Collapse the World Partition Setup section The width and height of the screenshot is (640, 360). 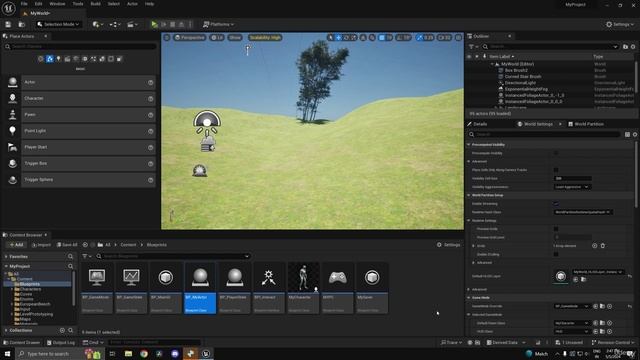[x=469, y=196]
